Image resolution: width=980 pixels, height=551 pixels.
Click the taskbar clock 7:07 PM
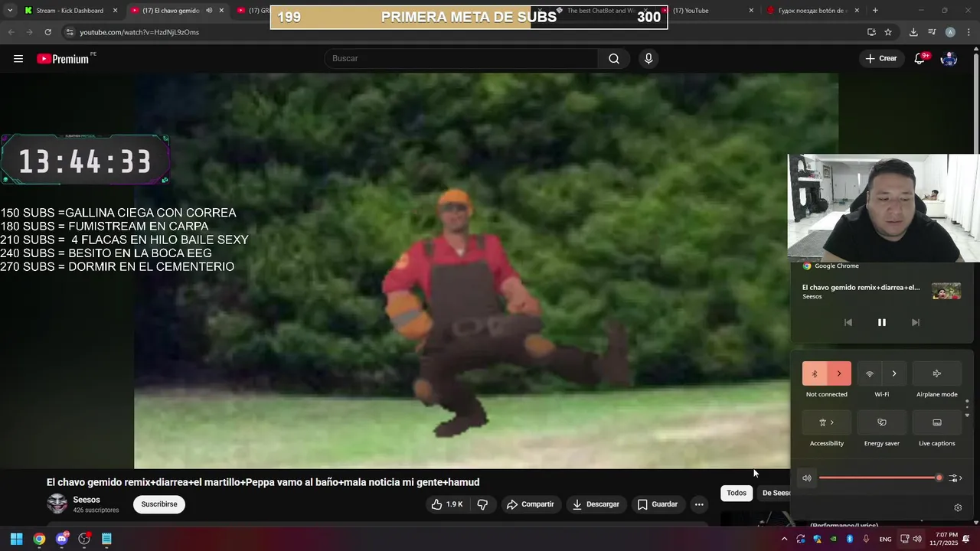pos(943,539)
